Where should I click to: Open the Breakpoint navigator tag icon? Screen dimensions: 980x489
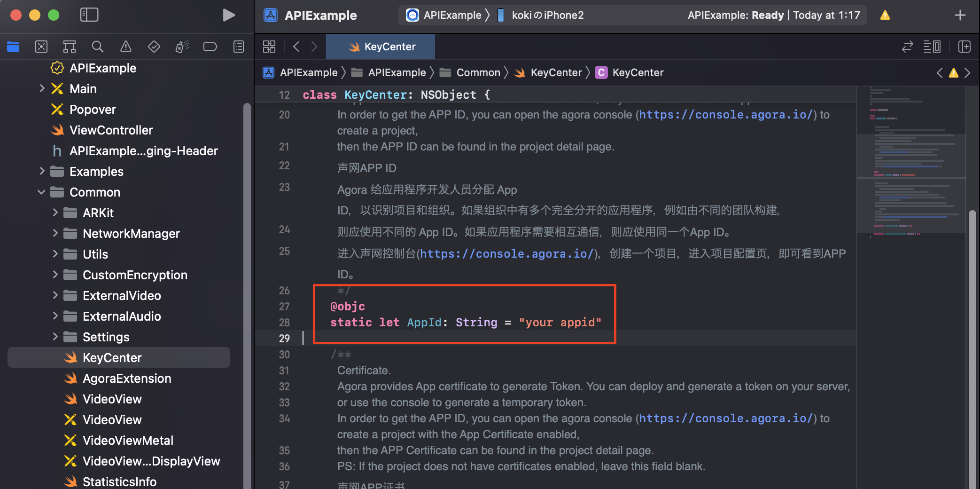[210, 47]
